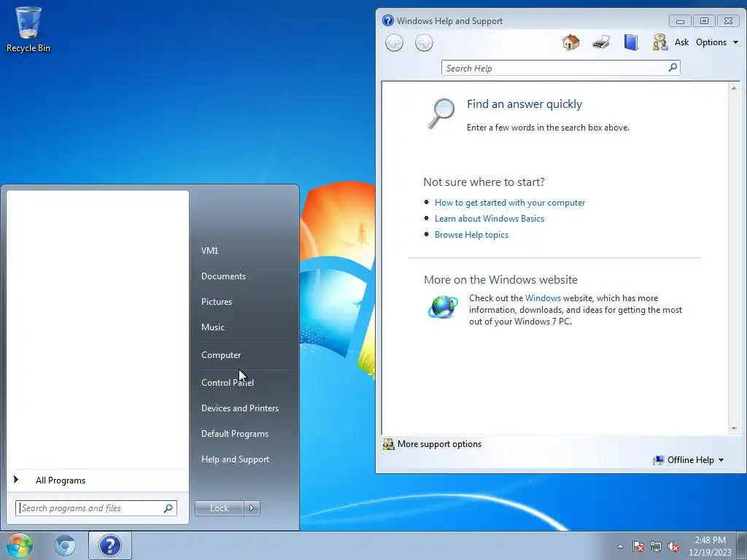Open Music from Start menu
Image resolution: width=747 pixels, height=560 pixels.
click(x=212, y=327)
